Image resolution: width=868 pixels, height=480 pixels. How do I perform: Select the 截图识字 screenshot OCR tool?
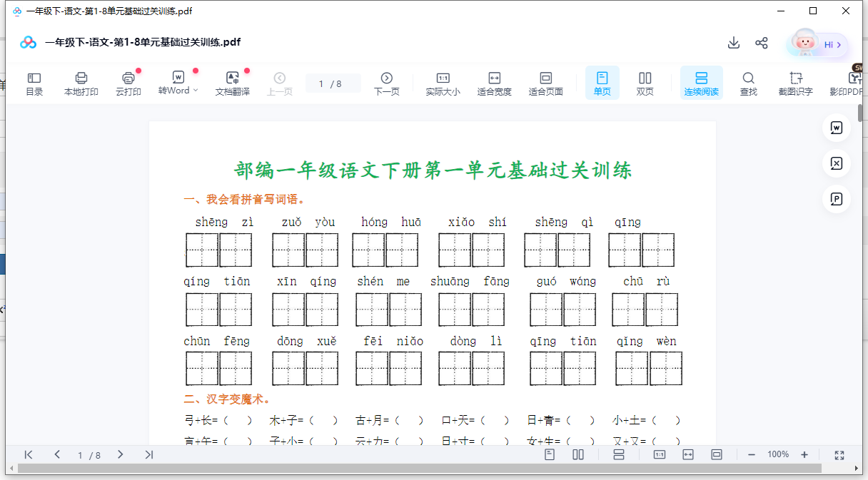795,83
